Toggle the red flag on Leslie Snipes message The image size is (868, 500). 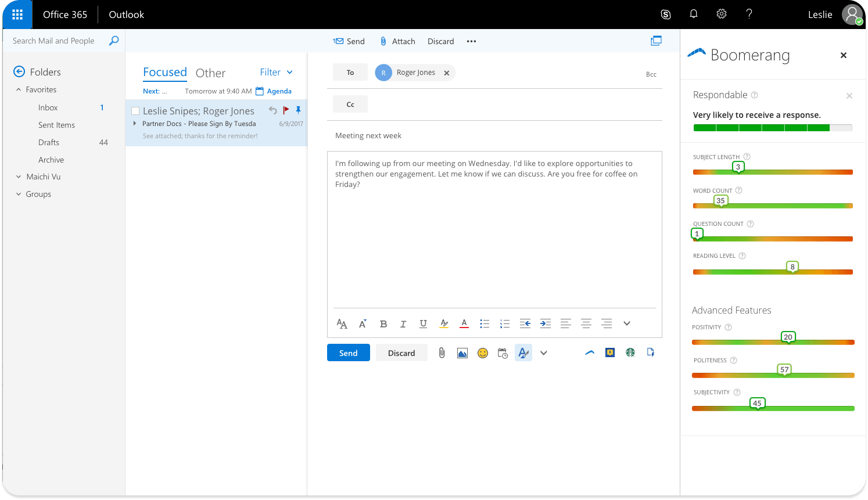[x=286, y=110]
